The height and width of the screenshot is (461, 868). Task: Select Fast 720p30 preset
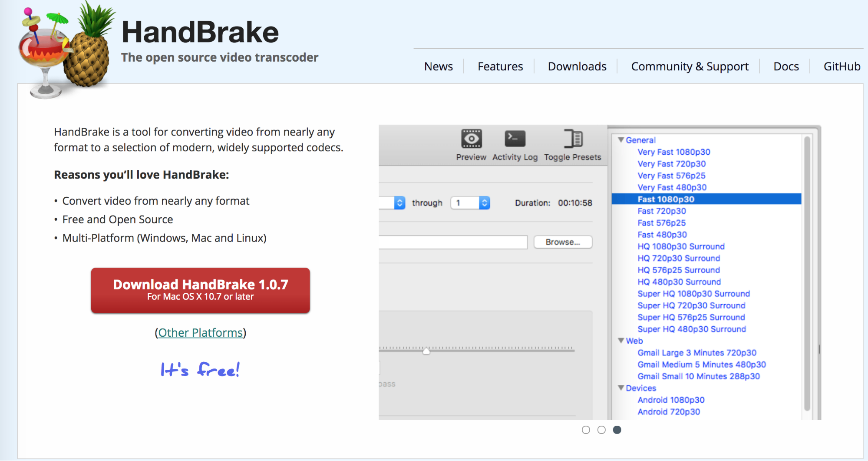click(x=662, y=211)
